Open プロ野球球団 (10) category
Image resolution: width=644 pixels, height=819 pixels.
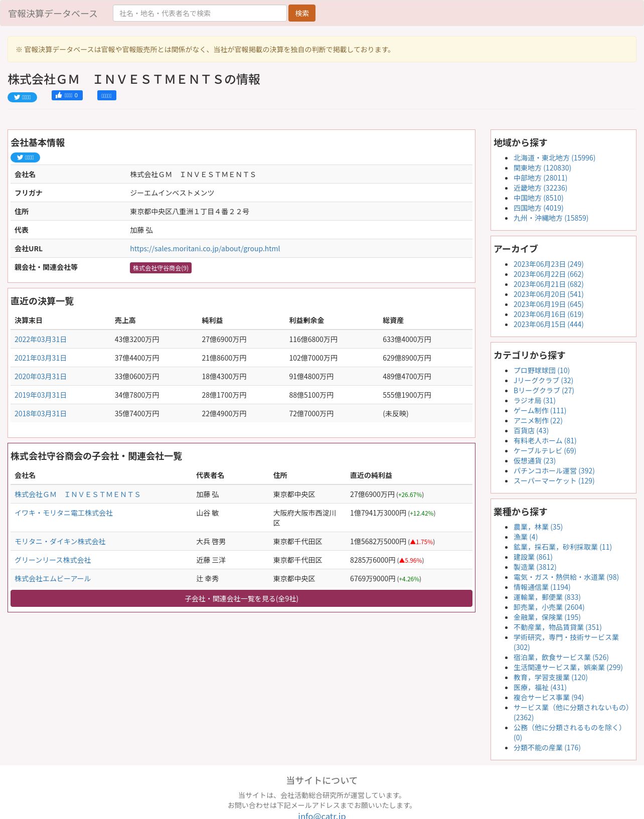tap(542, 371)
